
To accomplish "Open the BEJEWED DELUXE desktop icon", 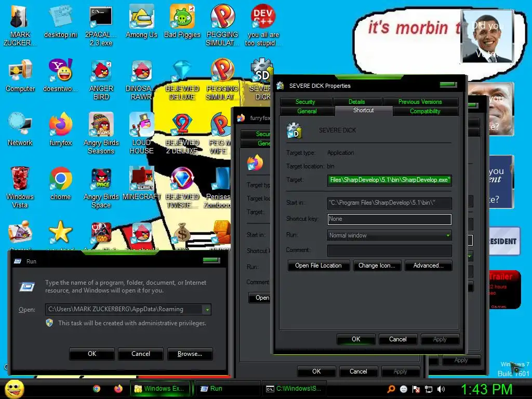I will [182, 79].
